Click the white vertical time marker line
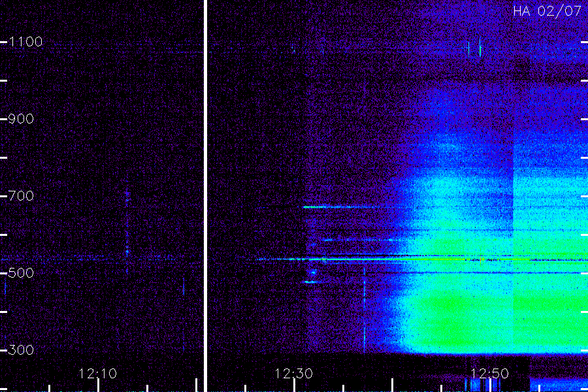 [206, 196]
